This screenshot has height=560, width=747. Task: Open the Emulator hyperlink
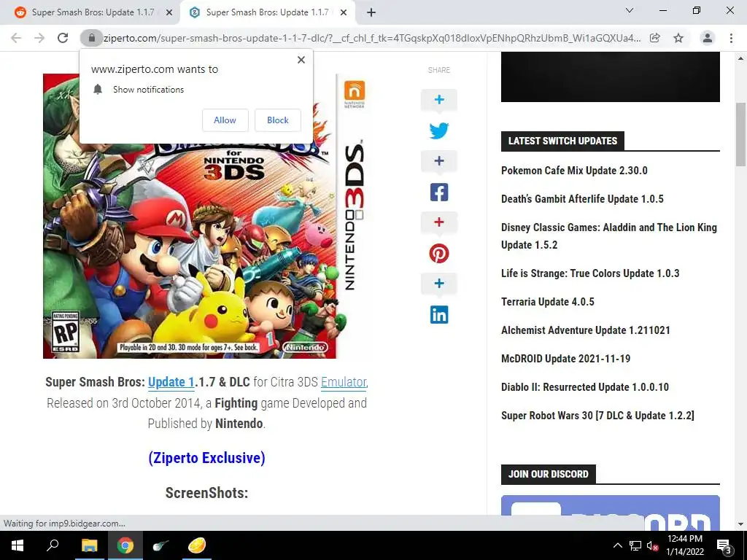click(344, 382)
